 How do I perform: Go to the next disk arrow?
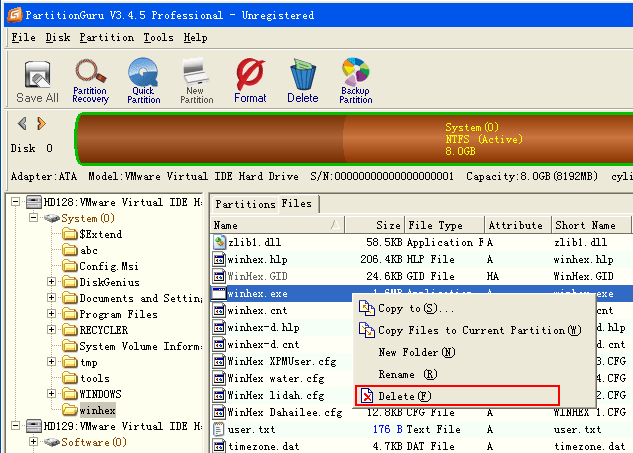coord(41,124)
